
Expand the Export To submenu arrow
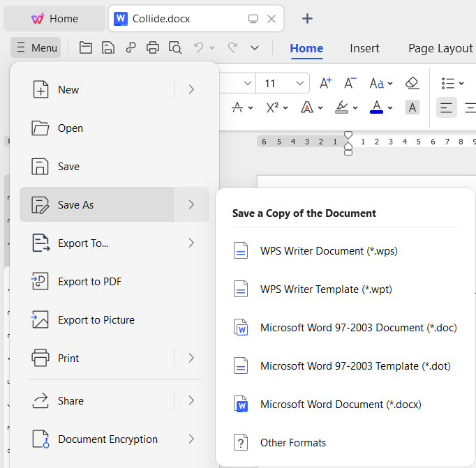pyautogui.click(x=191, y=243)
